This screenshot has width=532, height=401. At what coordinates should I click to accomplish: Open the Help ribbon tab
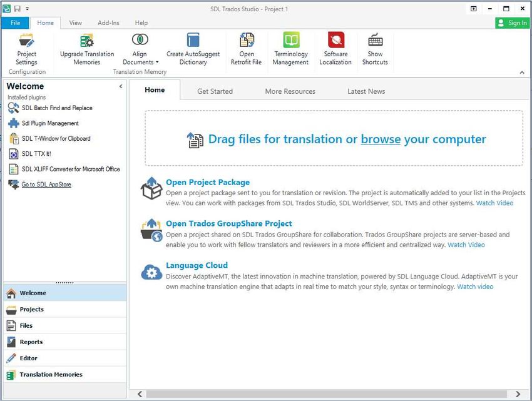click(141, 23)
